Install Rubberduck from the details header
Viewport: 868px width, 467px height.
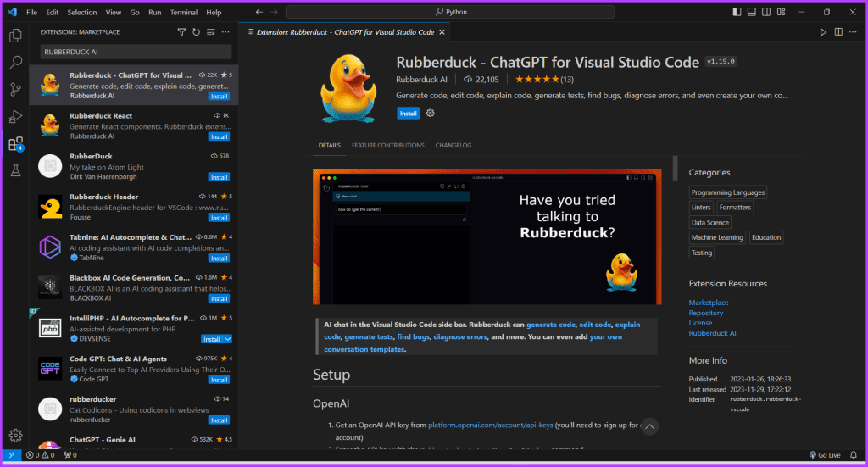click(x=408, y=114)
